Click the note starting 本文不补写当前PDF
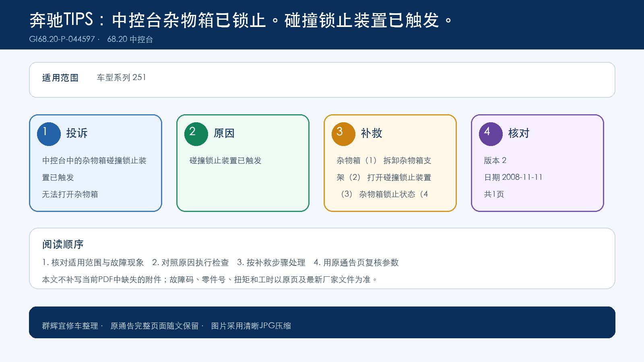 coord(210,280)
